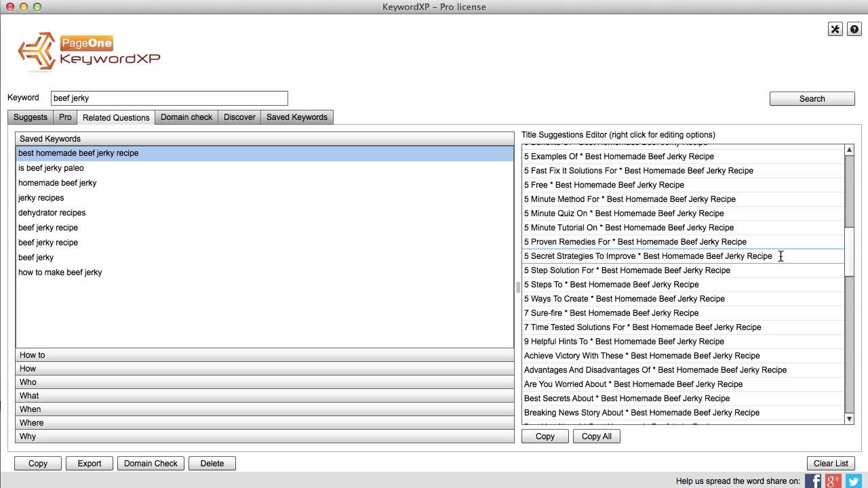Expand the How to section

(x=264, y=355)
